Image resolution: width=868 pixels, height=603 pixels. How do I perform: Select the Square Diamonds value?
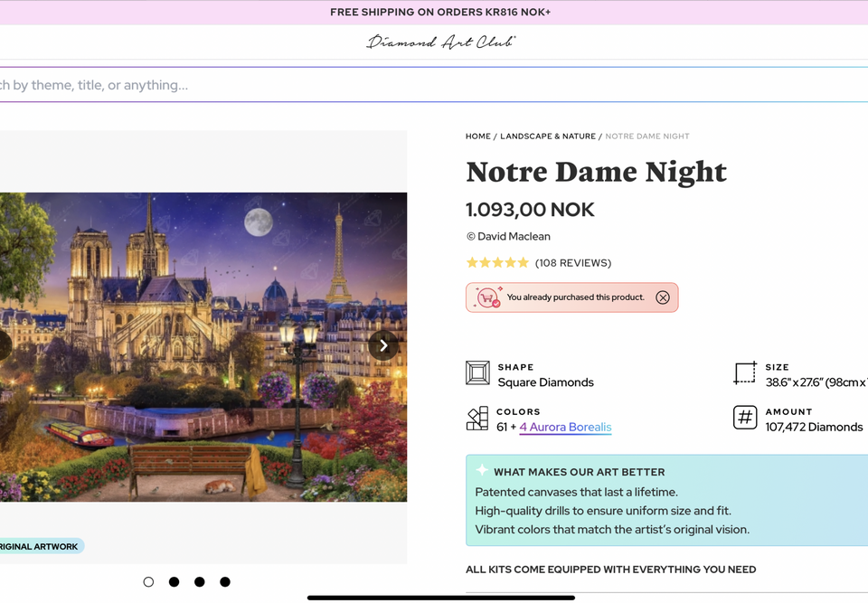click(545, 382)
